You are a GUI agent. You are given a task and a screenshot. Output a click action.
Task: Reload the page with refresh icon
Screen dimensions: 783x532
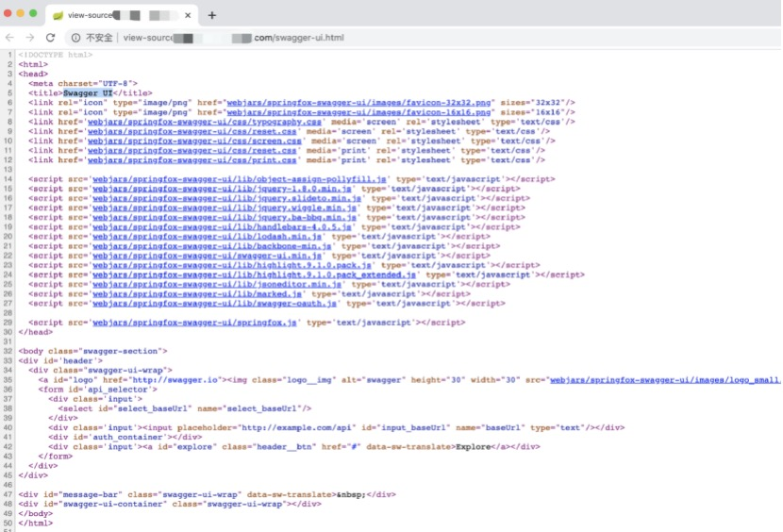(x=50, y=38)
